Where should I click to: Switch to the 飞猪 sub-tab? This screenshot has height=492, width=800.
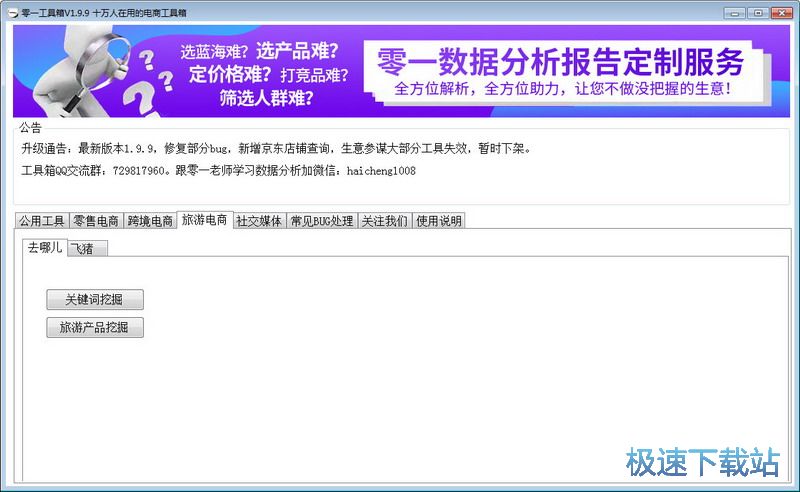click(x=87, y=249)
